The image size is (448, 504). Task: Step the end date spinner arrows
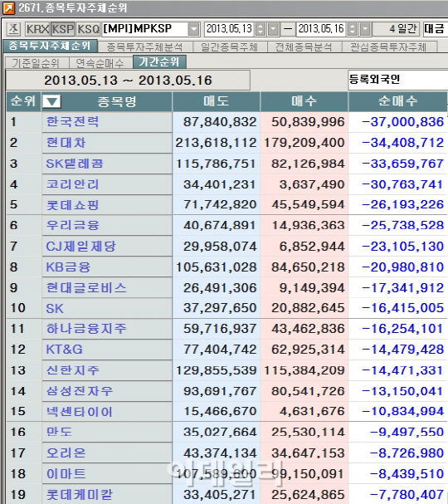pyautogui.click(x=353, y=29)
